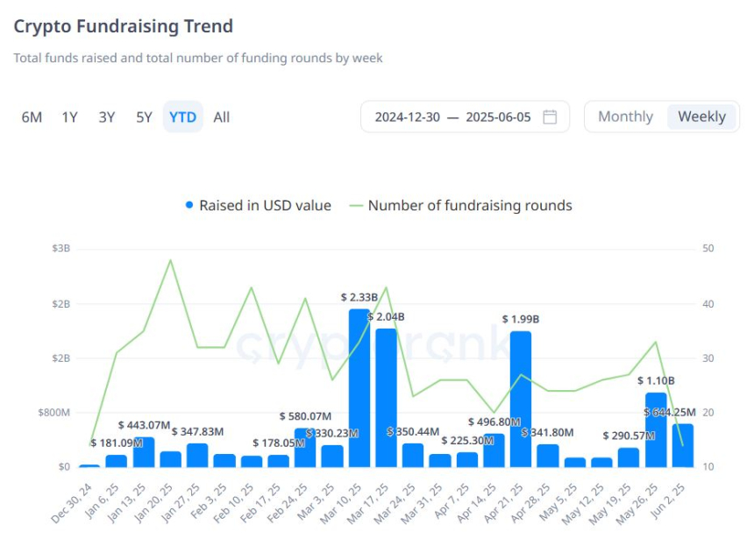Select the 1Y time range

tap(69, 117)
